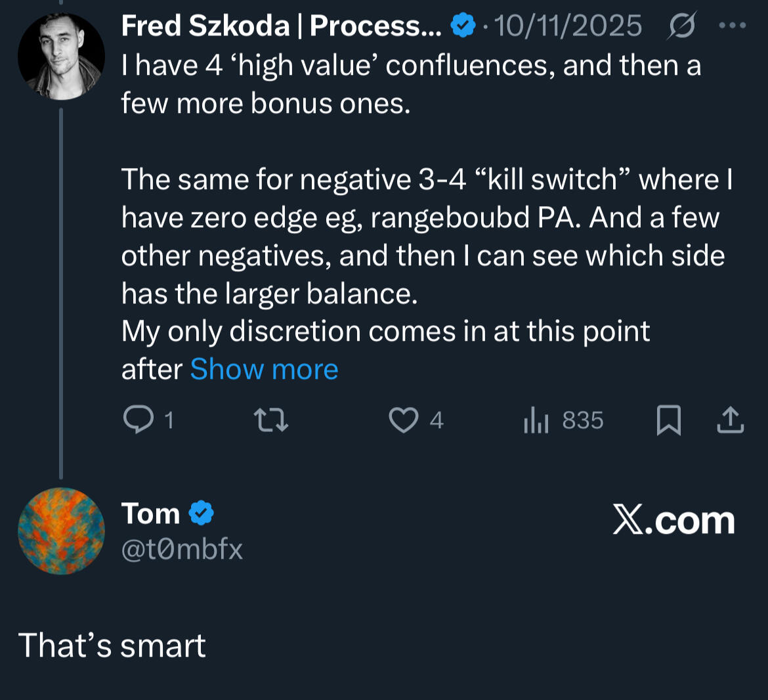
Task: Click the reply speech bubble icon
Action: tap(138, 420)
